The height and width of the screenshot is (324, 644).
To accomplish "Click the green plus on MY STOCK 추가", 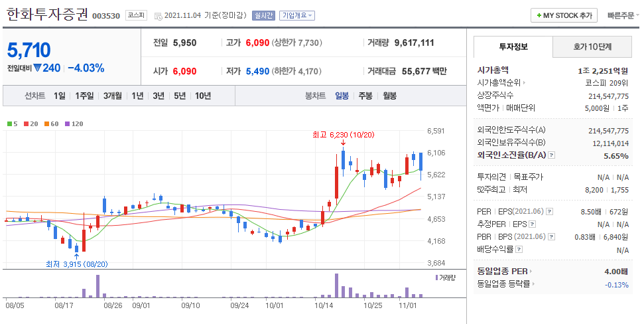I will [539, 16].
